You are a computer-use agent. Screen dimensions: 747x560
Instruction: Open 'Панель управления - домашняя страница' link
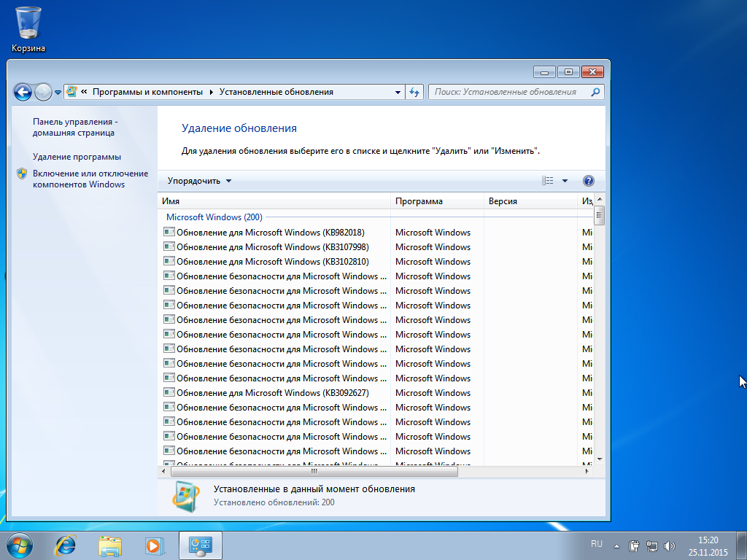coord(75,127)
